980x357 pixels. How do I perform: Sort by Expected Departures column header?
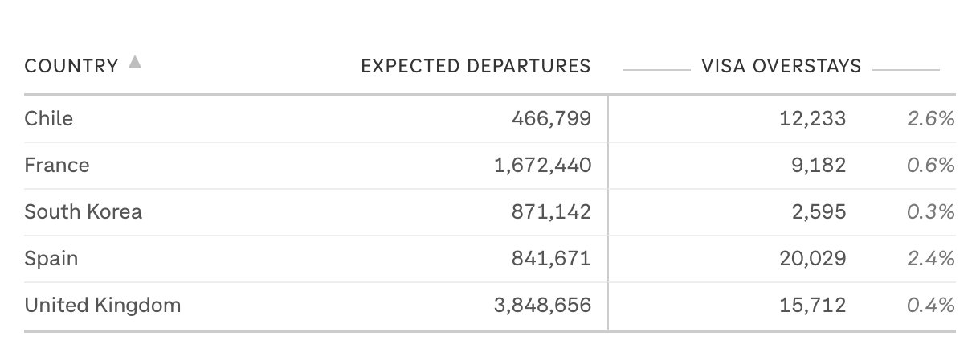click(476, 66)
